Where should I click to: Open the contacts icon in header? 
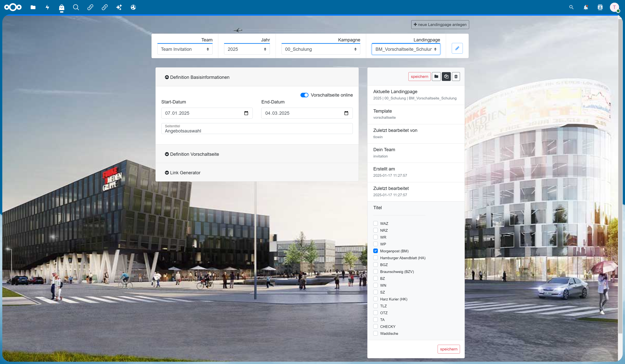(600, 7)
